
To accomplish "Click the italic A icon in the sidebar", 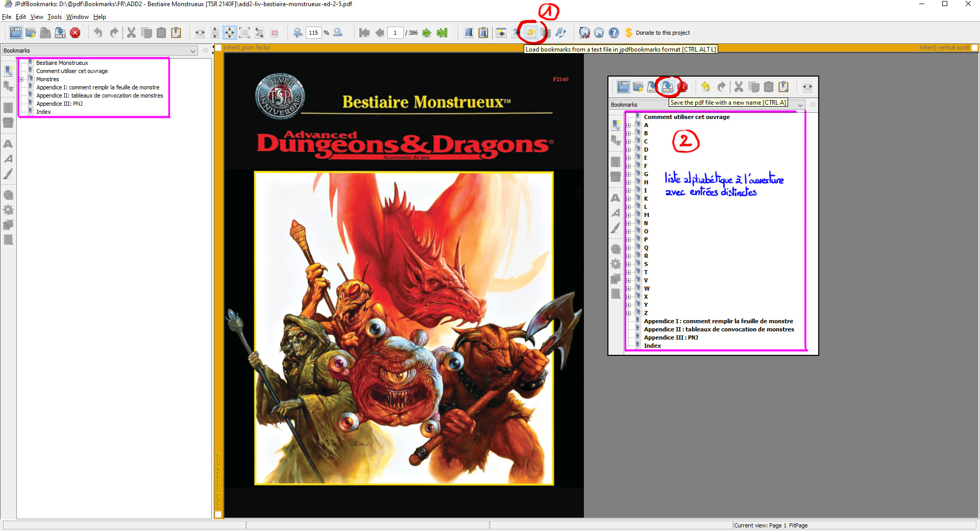I will [8, 159].
